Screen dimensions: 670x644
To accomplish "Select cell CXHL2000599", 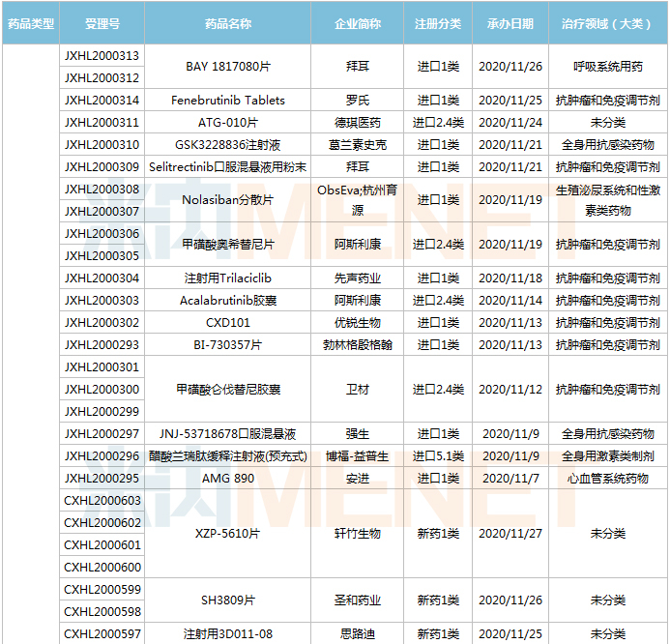I will pyautogui.click(x=102, y=589).
